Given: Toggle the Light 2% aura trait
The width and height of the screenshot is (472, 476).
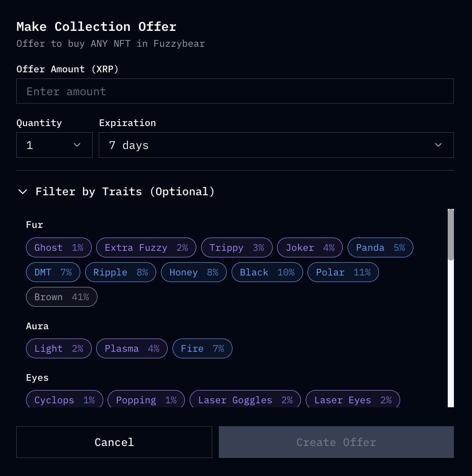Looking at the screenshot, I should coord(59,348).
